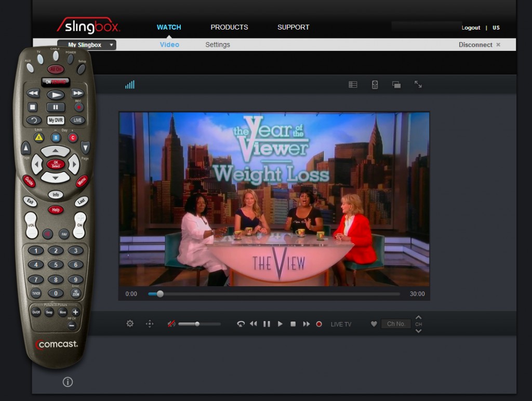Jump to LIVE TV

(341, 324)
